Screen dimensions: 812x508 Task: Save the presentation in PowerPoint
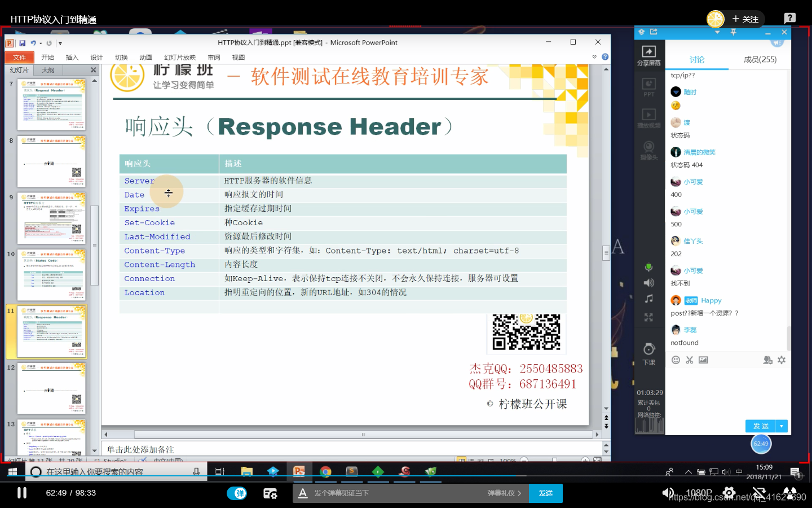[23, 43]
